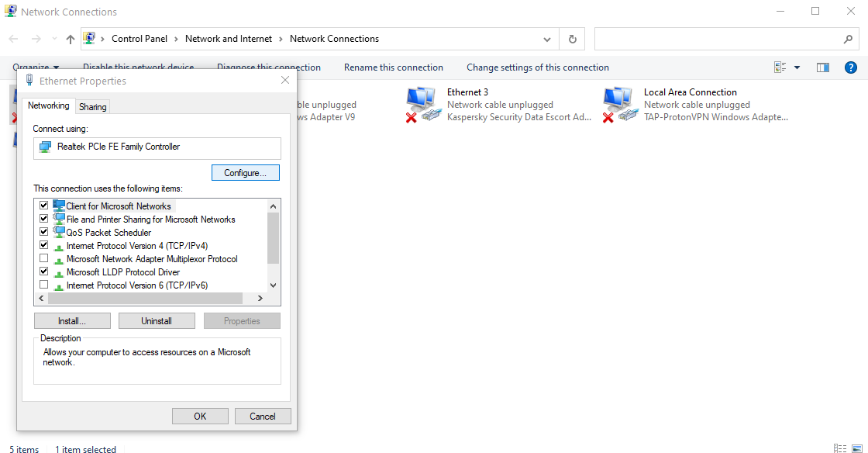The image size is (868, 453).
Task: Toggle the preview pane icon
Action: coord(823,67)
